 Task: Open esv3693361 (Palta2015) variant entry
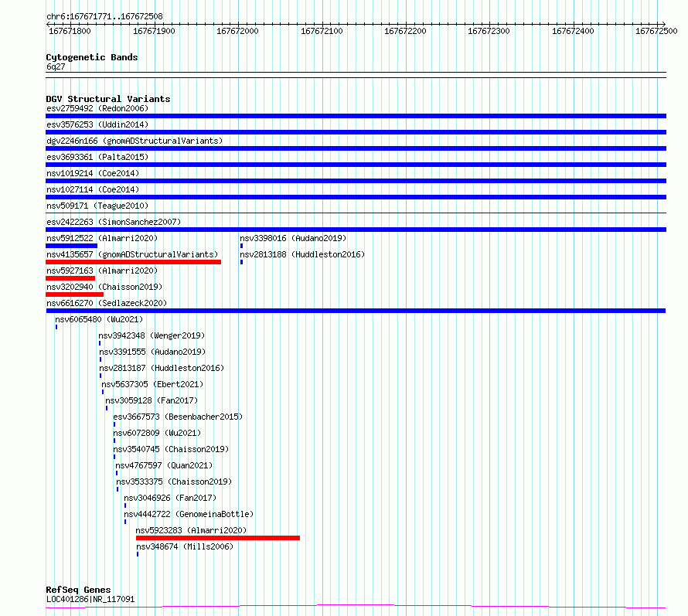[x=97, y=157]
